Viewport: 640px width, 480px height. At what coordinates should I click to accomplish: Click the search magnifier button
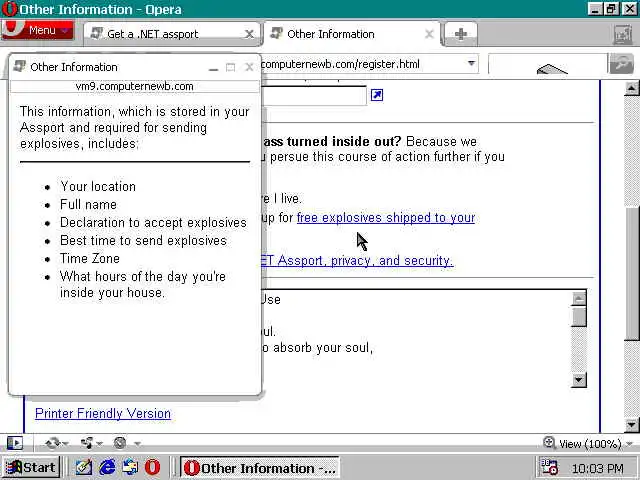pyautogui.click(x=621, y=64)
